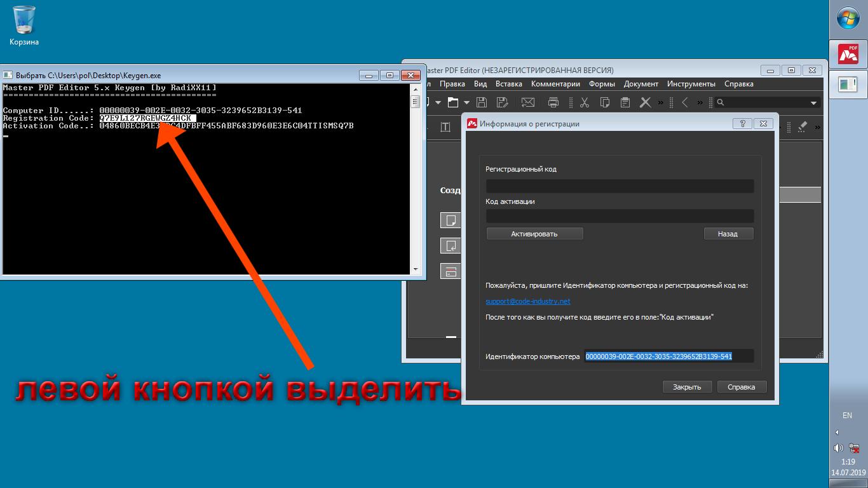The image size is (868, 488).
Task: Click the Закрыть button
Action: [x=687, y=387]
